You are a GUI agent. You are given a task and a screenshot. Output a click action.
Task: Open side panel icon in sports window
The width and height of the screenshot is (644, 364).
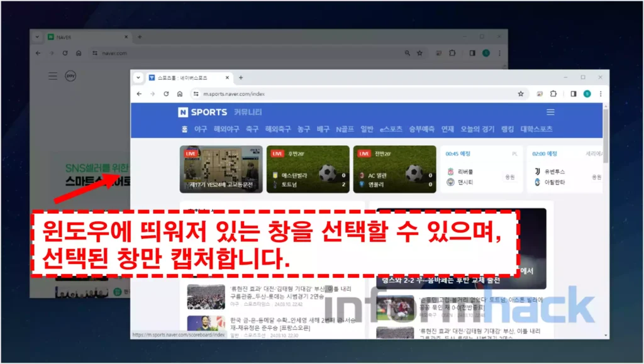coord(574,94)
